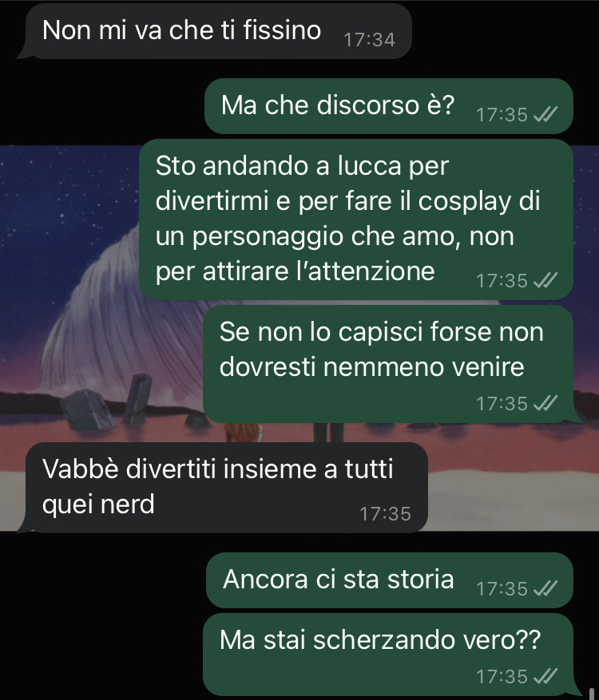This screenshot has width=599, height=700.
Task: Select the "Ancora ci sta storia" message bubble
Action: tap(390, 580)
